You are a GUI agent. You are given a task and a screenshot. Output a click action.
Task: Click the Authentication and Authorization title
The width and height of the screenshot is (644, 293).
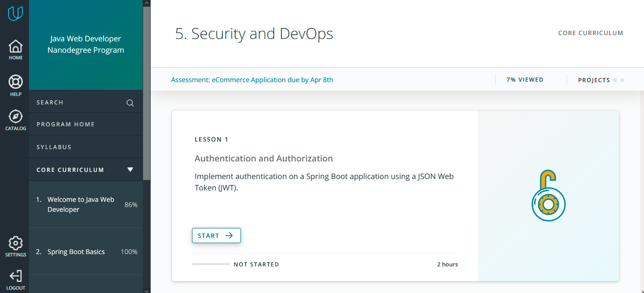point(264,159)
